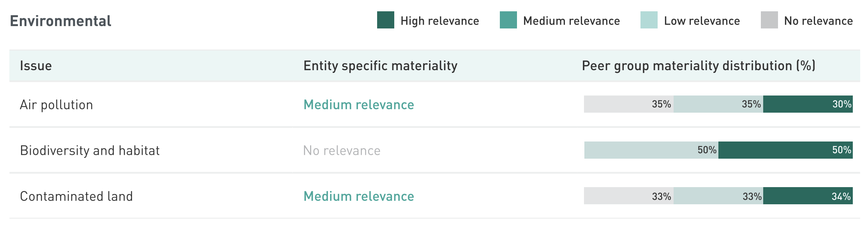Screen dimensions: 868x230
Task: Select the Air pollution issue row
Action: 56,105
